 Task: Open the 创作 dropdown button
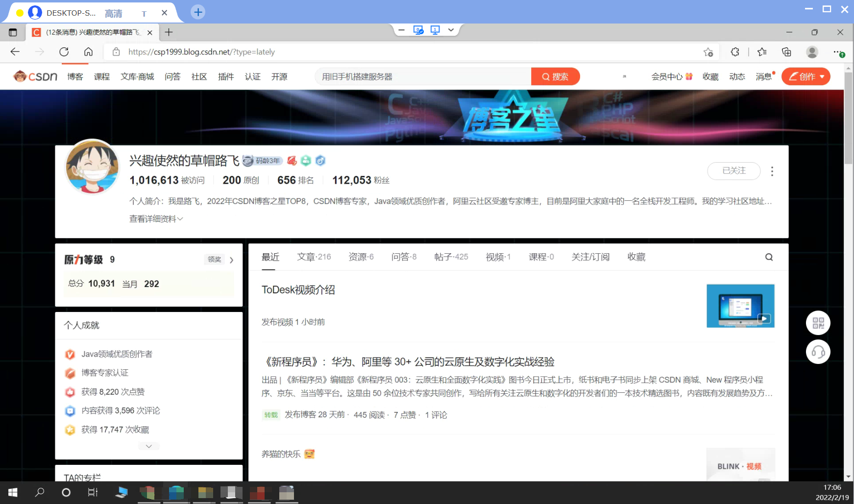point(805,76)
